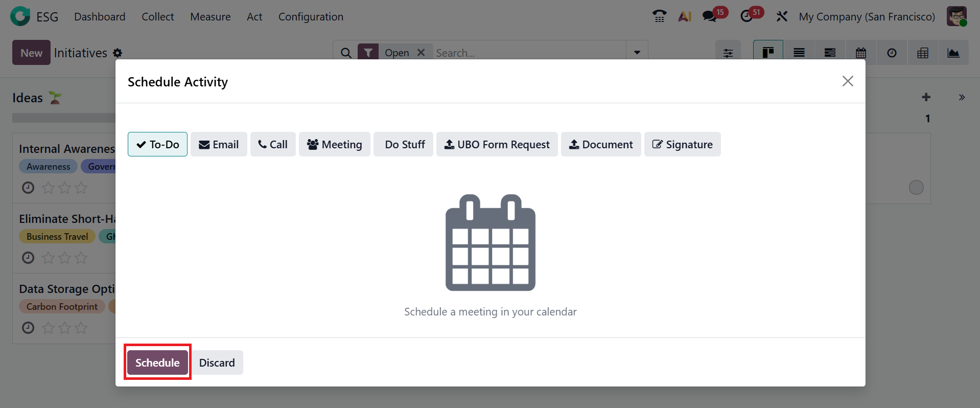Open the Configuration menu
This screenshot has height=408, width=980.
tap(311, 16)
